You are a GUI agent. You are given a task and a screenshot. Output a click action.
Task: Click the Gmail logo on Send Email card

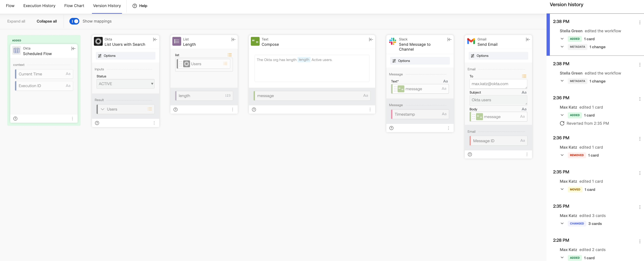[471, 41]
